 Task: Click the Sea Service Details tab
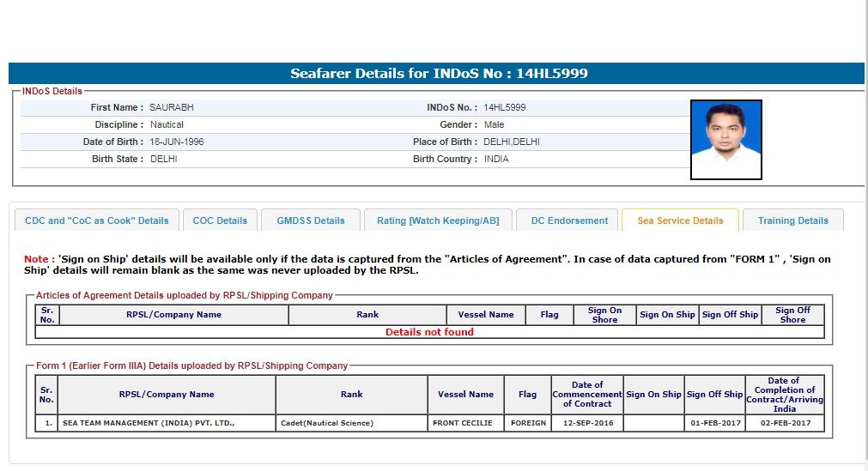click(x=680, y=220)
